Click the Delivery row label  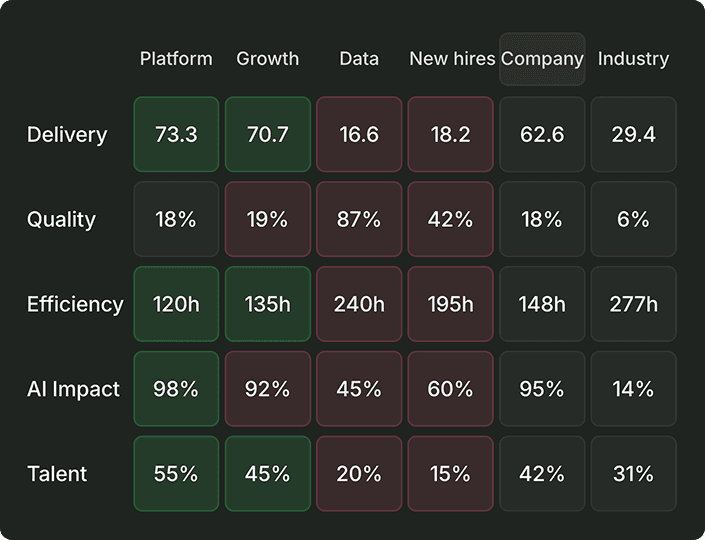67,134
